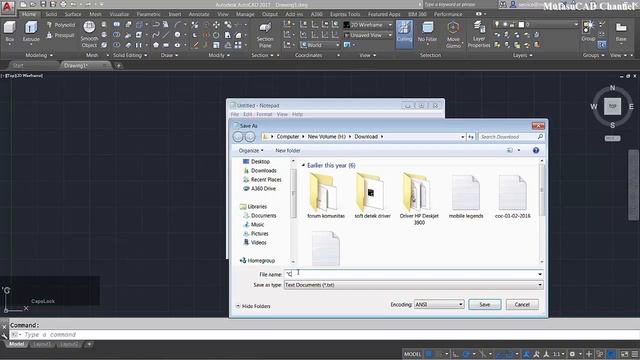The width and height of the screenshot is (640, 360).
Task: Open Layer Properties manager
Action: [x=479, y=35]
